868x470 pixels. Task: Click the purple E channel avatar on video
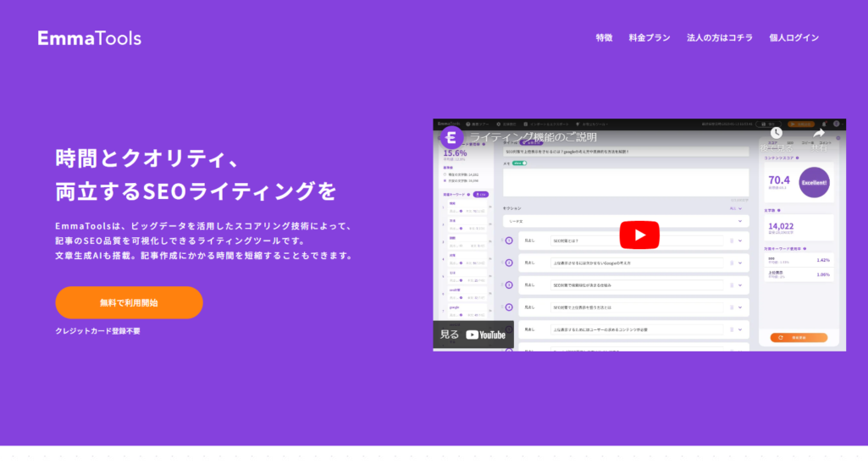(451, 136)
